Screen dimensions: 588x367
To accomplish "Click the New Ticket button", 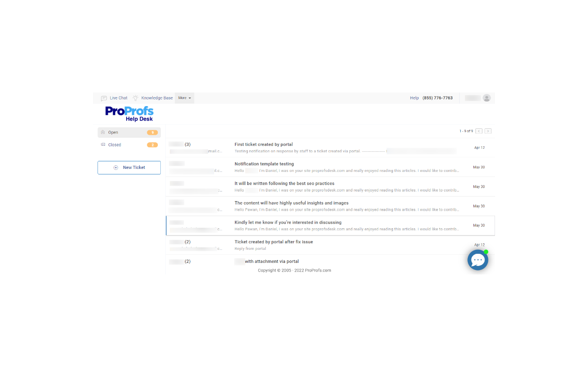I will 129,167.
